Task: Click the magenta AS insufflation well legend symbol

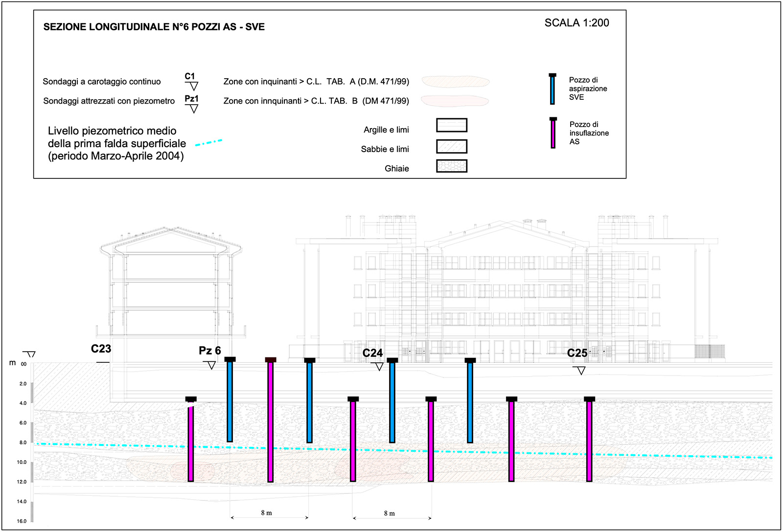Action: (553, 133)
